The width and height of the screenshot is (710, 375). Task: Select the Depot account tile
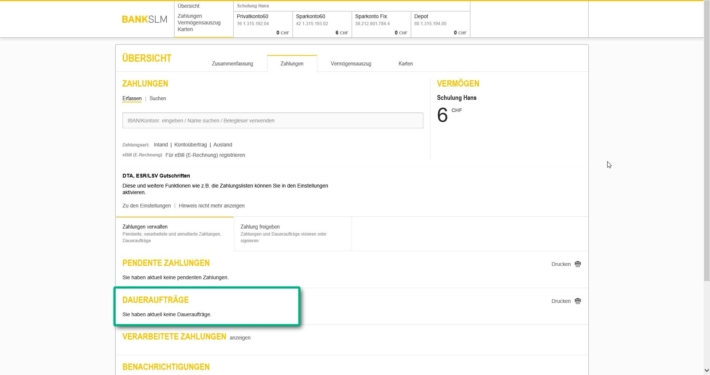click(x=440, y=24)
